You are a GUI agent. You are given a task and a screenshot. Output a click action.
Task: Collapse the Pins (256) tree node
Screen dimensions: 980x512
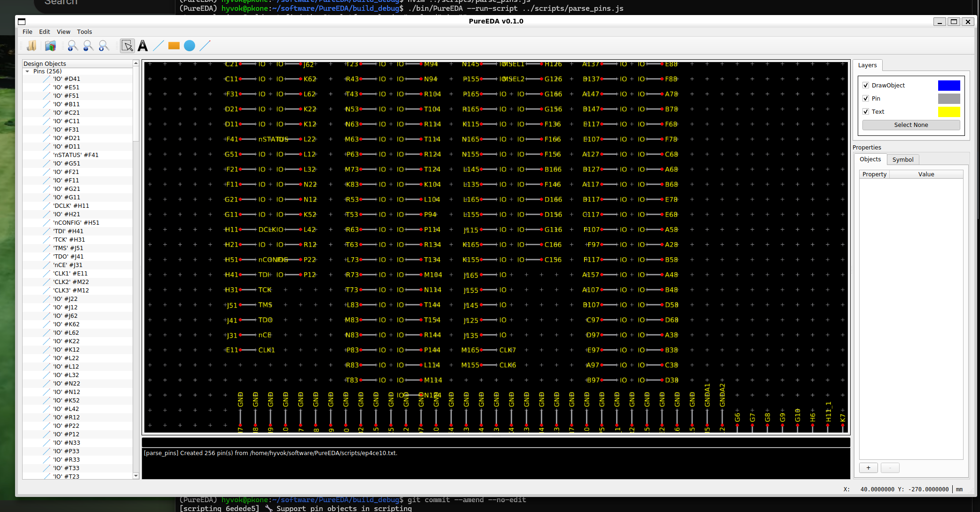click(27, 71)
